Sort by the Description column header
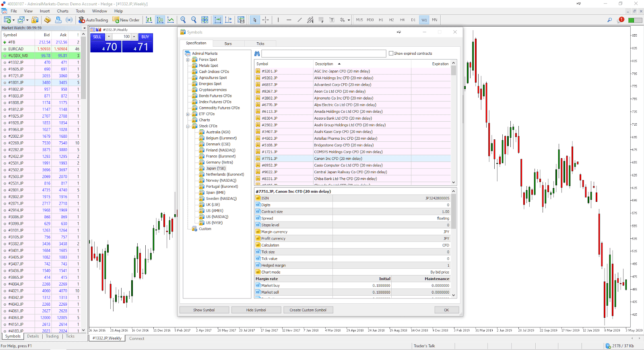The width and height of the screenshot is (644, 350). point(362,64)
